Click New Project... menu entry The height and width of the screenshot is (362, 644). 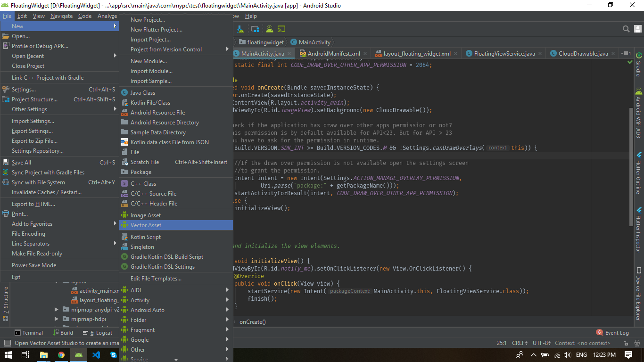(176, 20)
